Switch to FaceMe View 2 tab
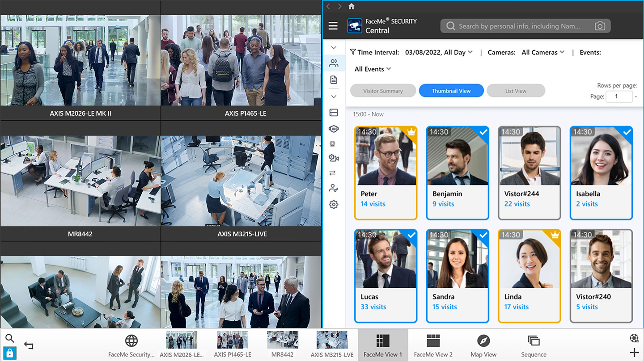The height and width of the screenshot is (362, 644). coord(433,345)
